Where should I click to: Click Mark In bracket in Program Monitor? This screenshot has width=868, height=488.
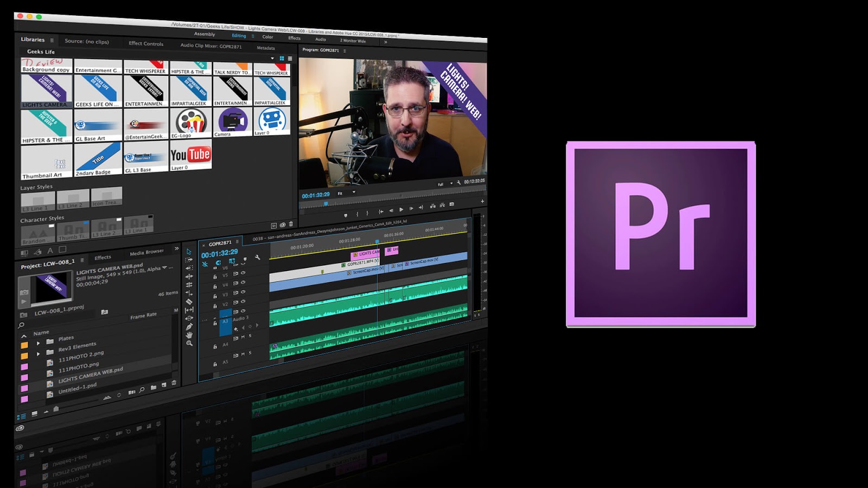tap(357, 214)
